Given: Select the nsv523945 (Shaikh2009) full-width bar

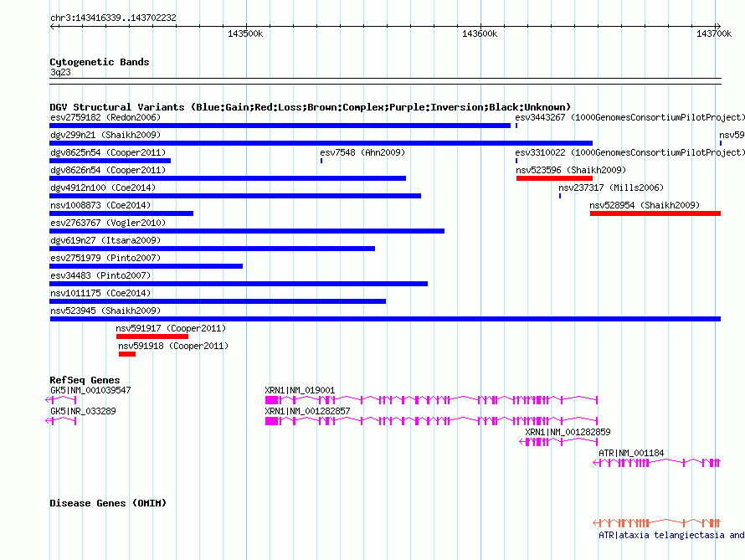Looking at the screenshot, I should pos(385,319).
